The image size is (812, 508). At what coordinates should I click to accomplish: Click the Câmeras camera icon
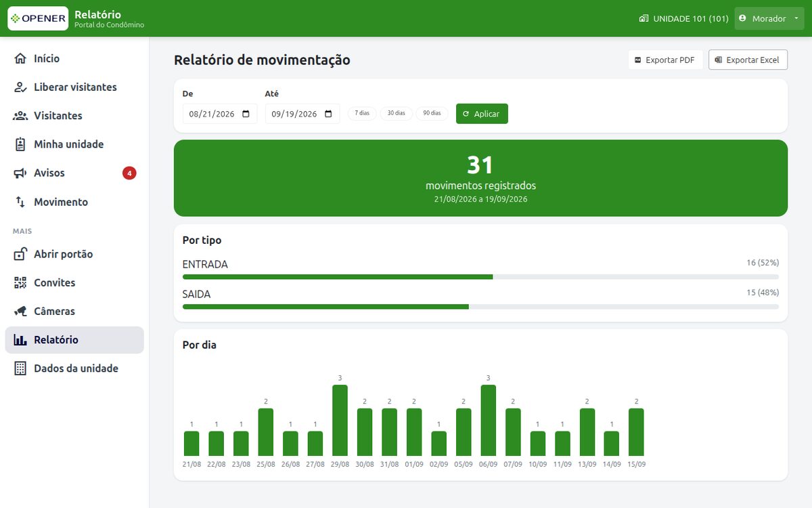(x=20, y=312)
